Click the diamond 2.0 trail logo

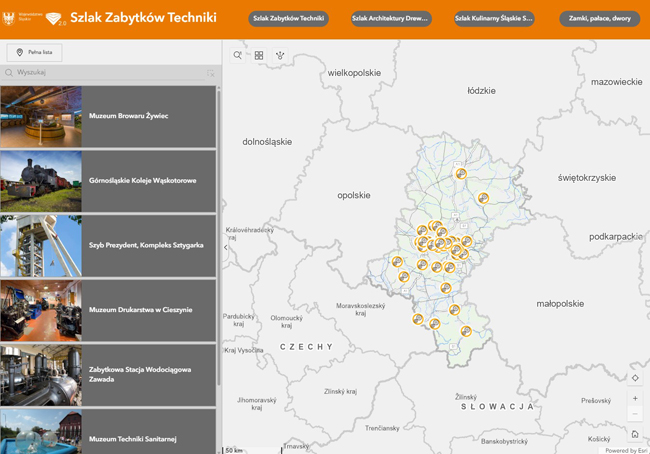coord(54,19)
